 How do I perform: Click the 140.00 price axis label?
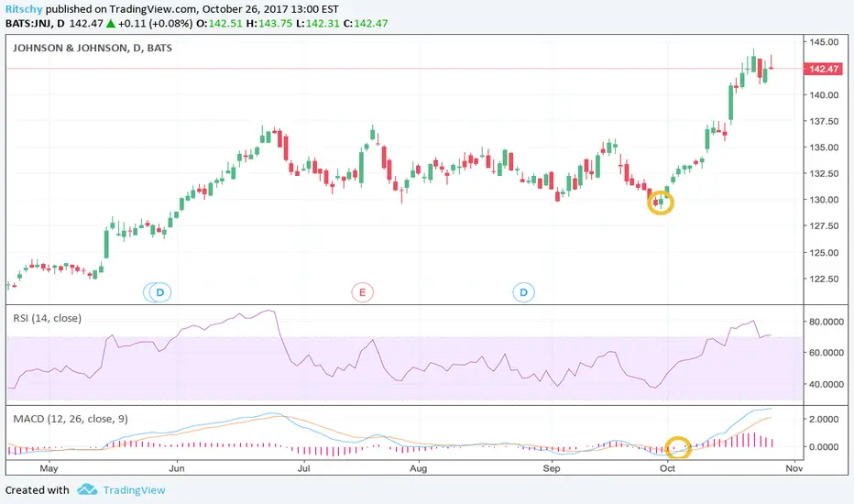click(824, 94)
